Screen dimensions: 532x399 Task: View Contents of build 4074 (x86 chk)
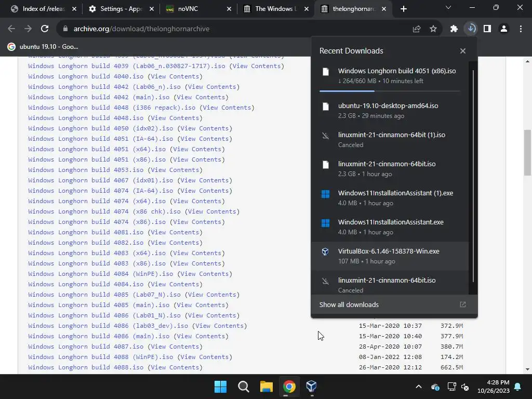point(212,211)
